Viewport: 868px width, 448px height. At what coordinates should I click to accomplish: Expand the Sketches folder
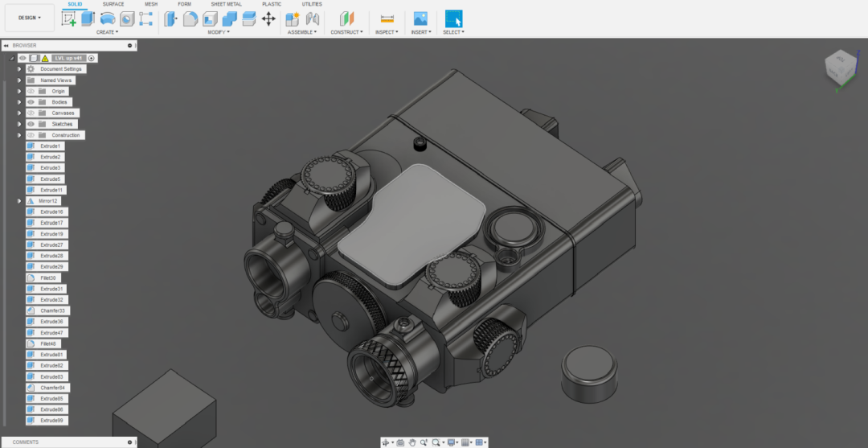click(x=19, y=124)
